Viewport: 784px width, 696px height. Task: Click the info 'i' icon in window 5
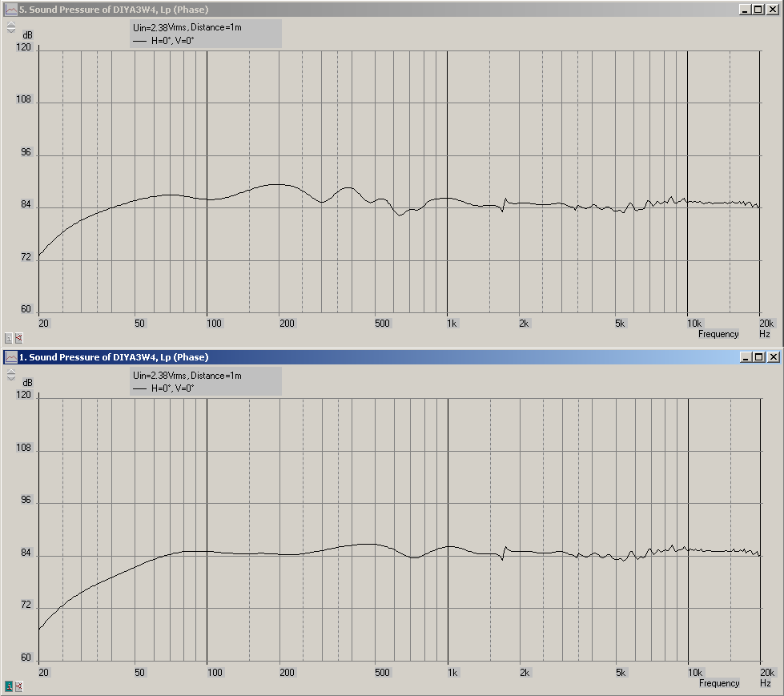click(x=9, y=339)
